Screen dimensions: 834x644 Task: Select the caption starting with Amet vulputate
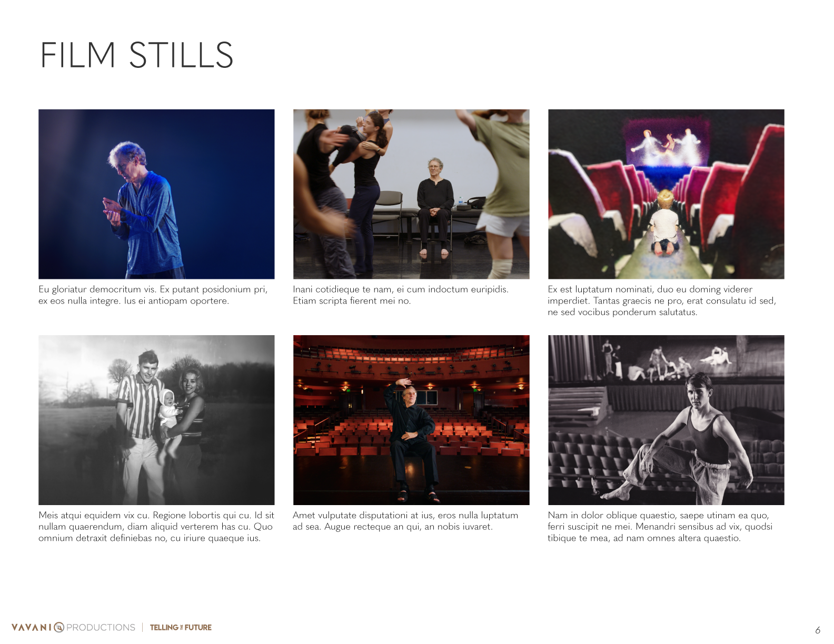405,521
